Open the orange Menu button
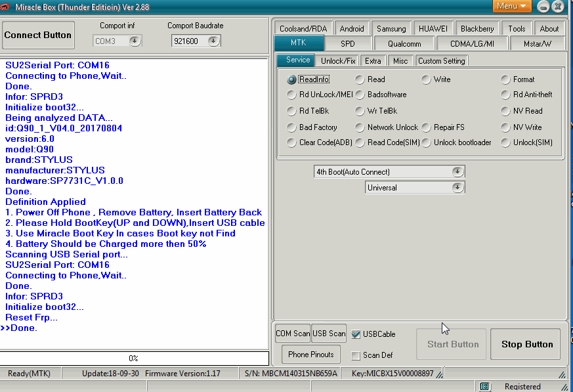573x392 pixels. (x=511, y=6)
